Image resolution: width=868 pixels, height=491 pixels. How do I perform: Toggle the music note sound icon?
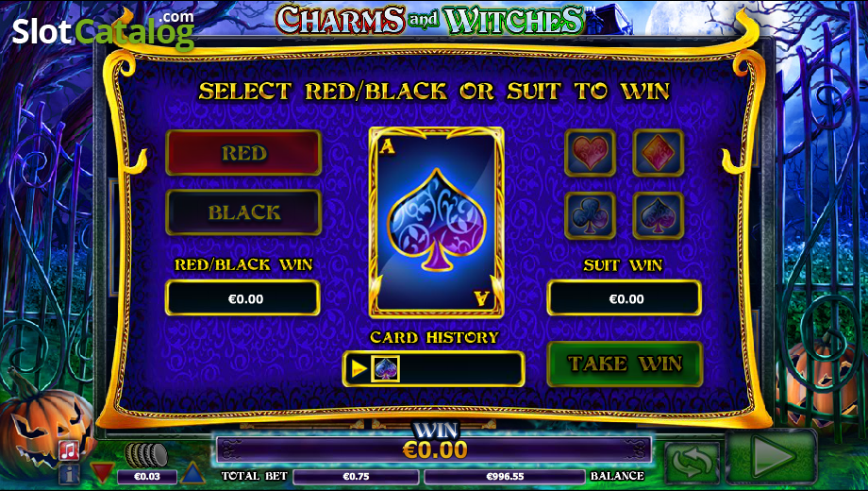pyautogui.click(x=69, y=450)
